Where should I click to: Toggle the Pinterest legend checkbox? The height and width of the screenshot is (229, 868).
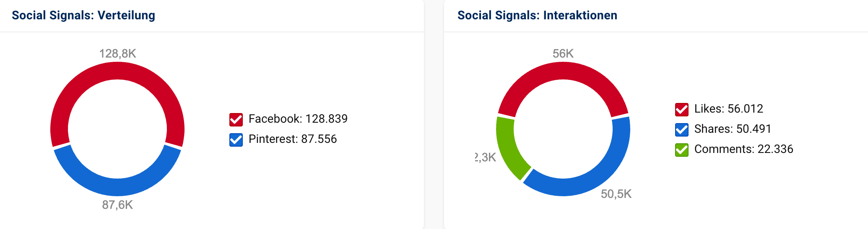click(x=236, y=140)
